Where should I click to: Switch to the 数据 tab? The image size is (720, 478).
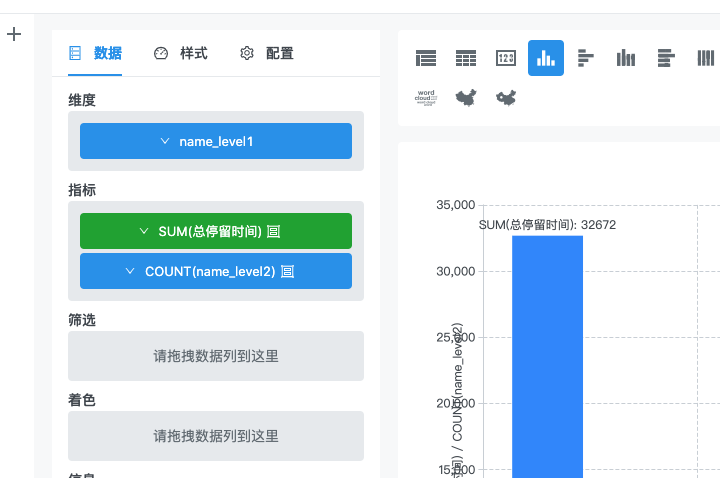pyautogui.click(x=96, y=54)
